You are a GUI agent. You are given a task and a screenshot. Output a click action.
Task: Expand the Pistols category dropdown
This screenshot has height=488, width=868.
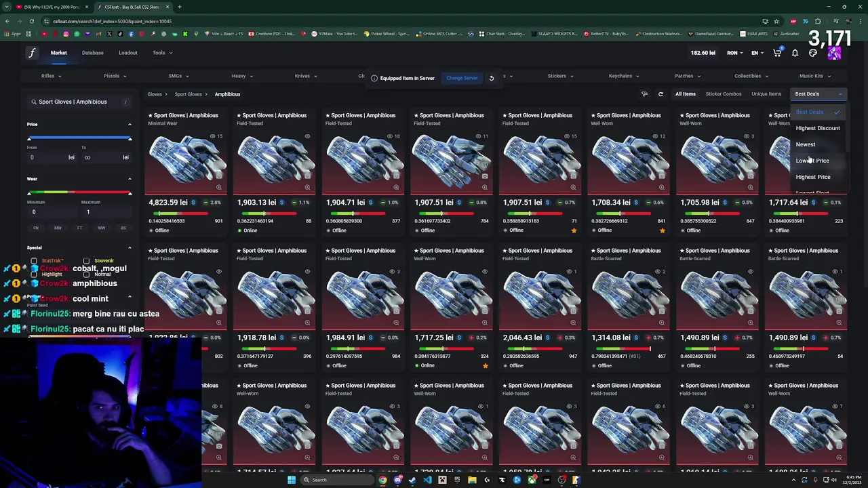tap(115, 76)
